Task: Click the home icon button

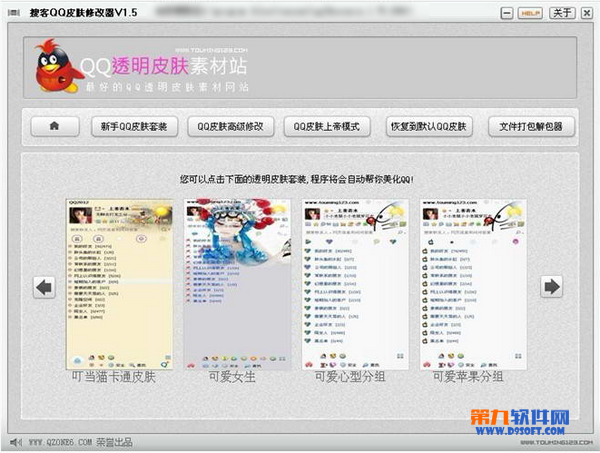Action: [x=55, y=126]
